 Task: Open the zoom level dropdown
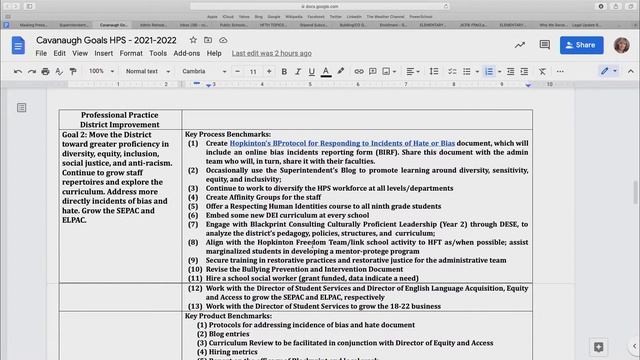click(x=101, y=71)
